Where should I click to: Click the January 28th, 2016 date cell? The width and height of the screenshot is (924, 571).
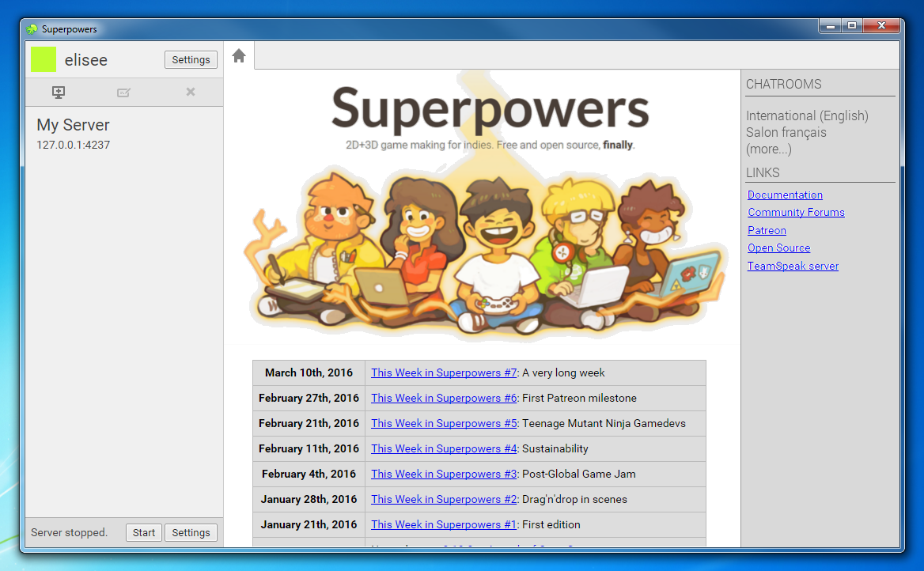309,500
